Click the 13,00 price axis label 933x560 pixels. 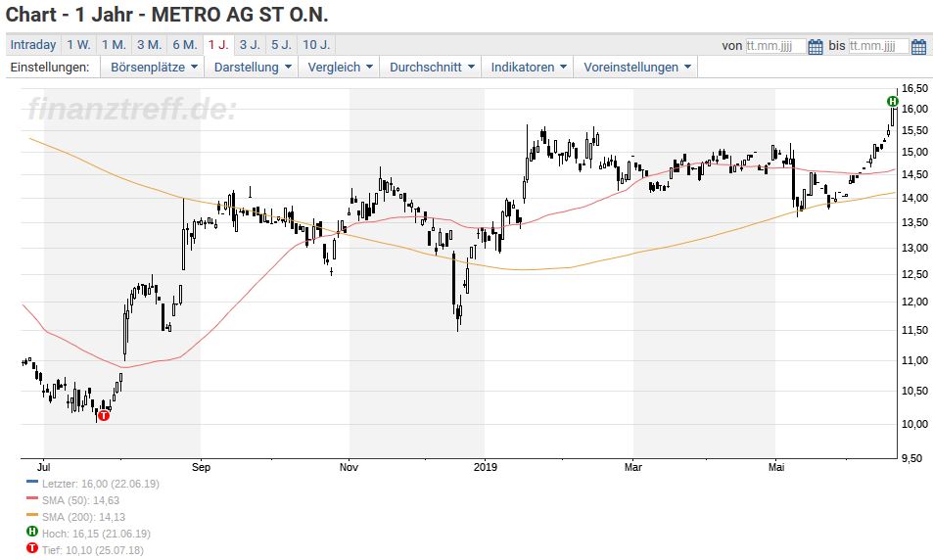(x=914, y=248)
